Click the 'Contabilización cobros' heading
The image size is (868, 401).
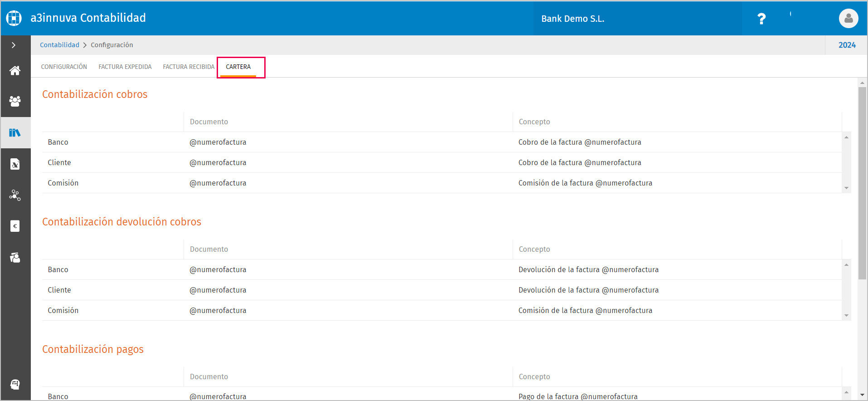click(95, 94)
